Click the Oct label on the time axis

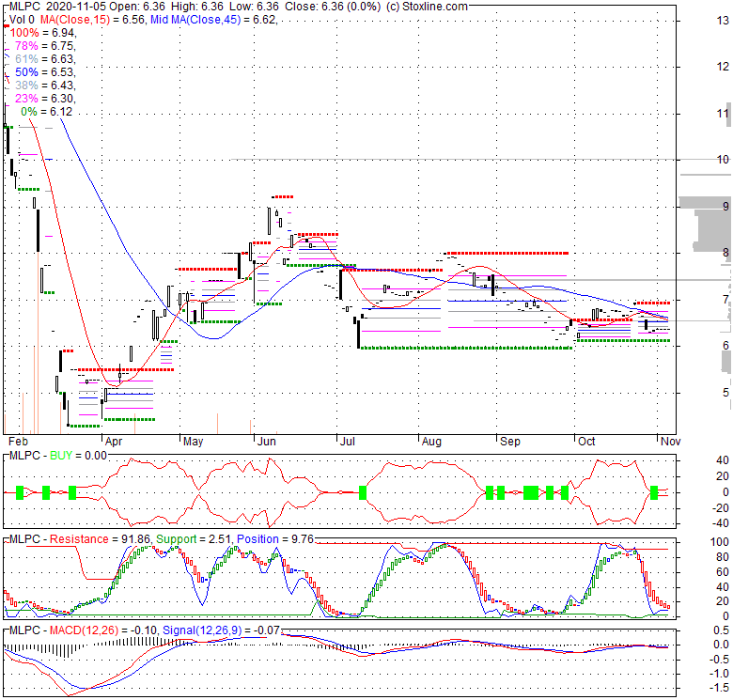586,442
